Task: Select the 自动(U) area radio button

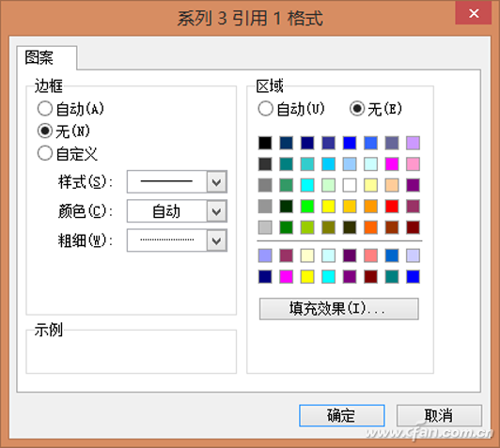Action: [x=291, y=109]
